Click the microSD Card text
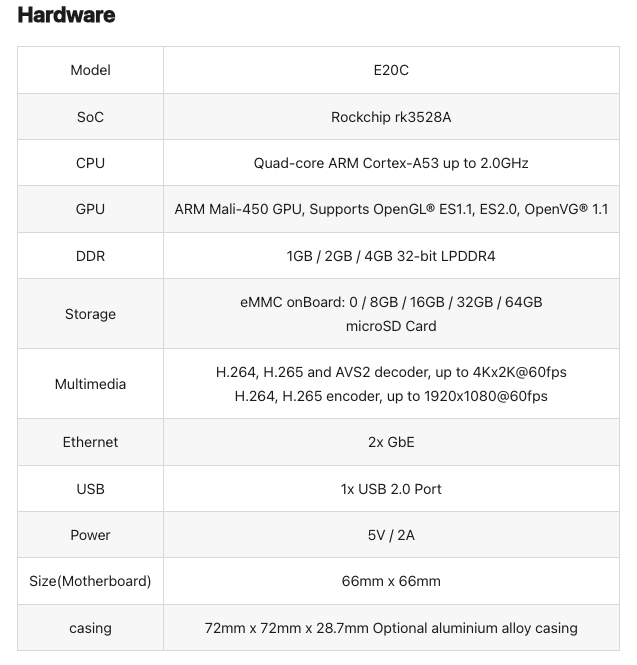The height and width of the screenshot is (665, 637). [391, 326]
